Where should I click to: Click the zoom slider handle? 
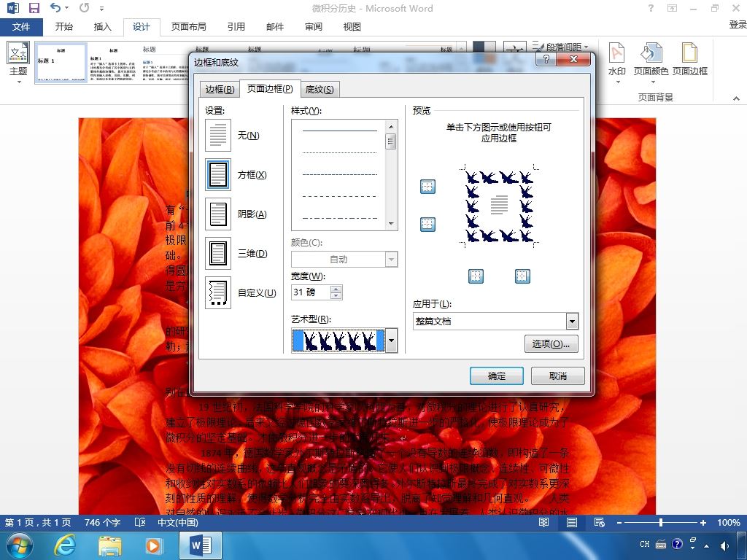661,522
